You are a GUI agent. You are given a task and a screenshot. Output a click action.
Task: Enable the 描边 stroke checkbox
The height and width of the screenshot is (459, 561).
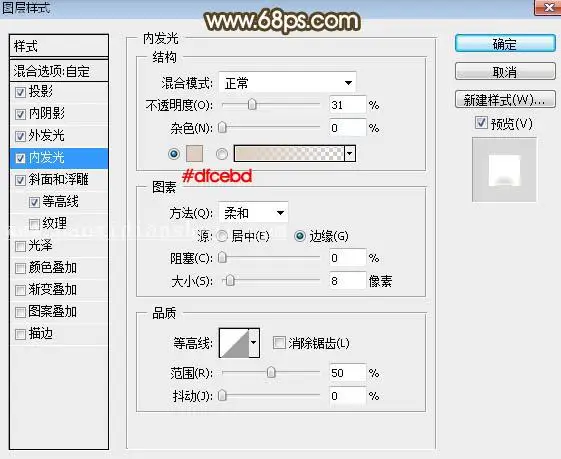click(x=20, y=335)
